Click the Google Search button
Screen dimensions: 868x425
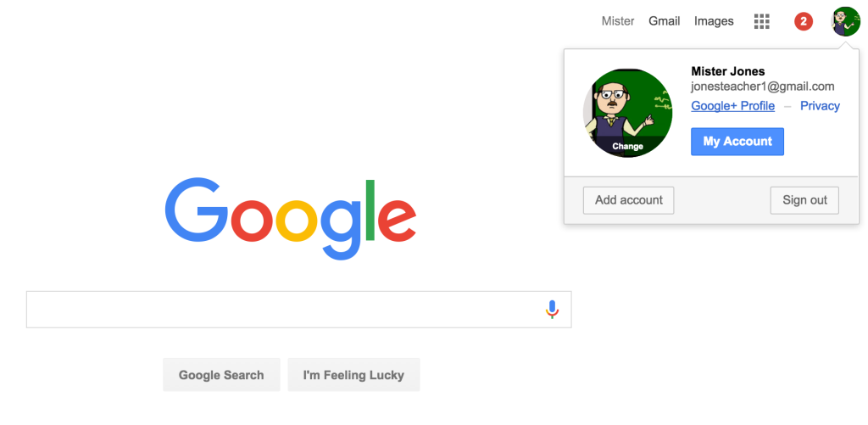[221, 375]
